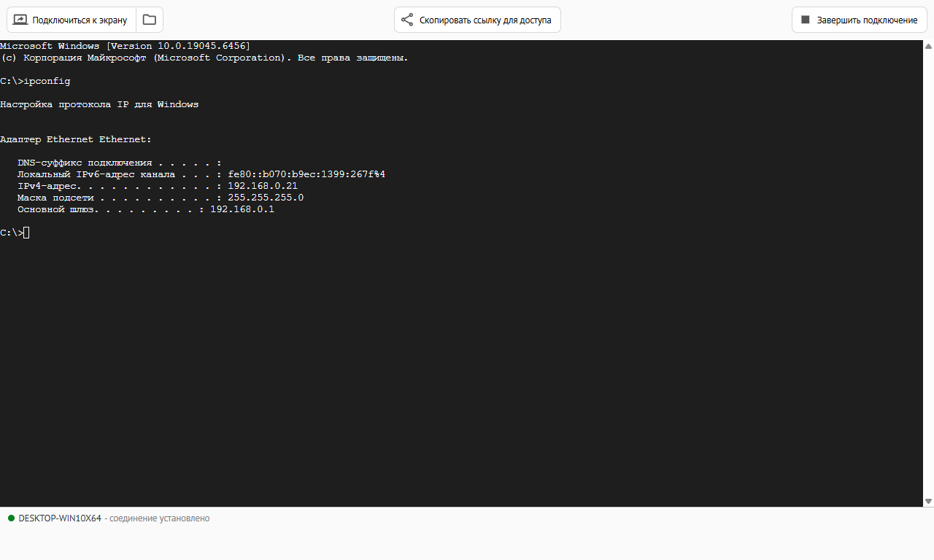The image size is (934, 560).
Task: Click the 'соединение установлено' status text
Action: [x=160, y=518]
